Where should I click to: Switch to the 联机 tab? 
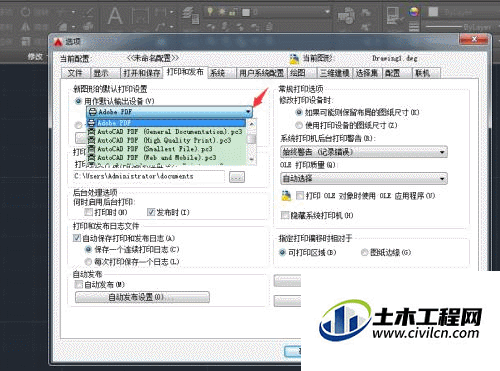[x=426, y=73]
